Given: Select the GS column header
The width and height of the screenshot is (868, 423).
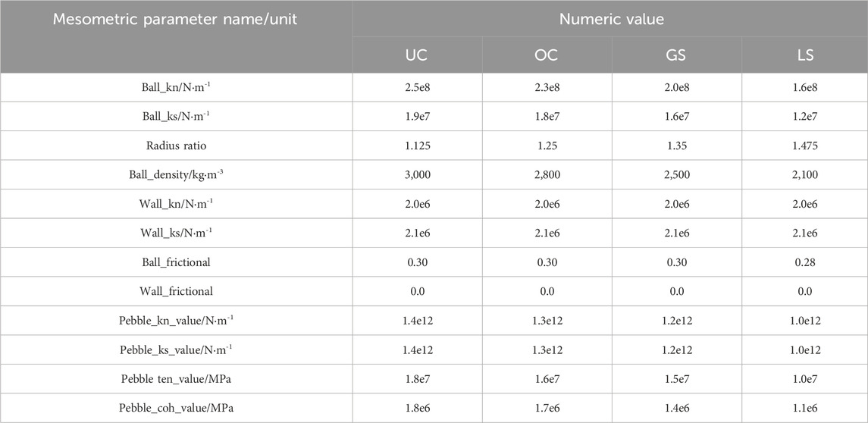Looking at the screenshot, I should [676, 55].
